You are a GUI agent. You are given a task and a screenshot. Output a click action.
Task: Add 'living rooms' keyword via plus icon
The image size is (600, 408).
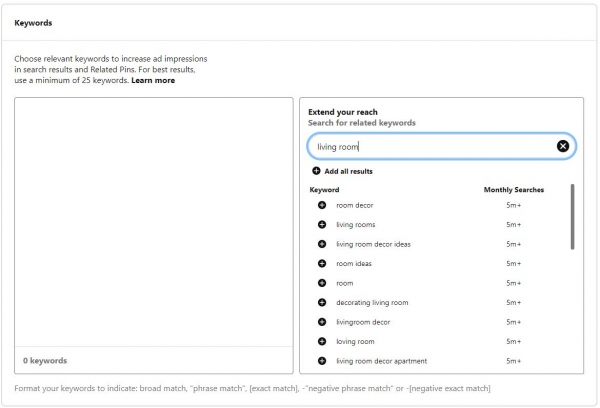tap(322, 224)
